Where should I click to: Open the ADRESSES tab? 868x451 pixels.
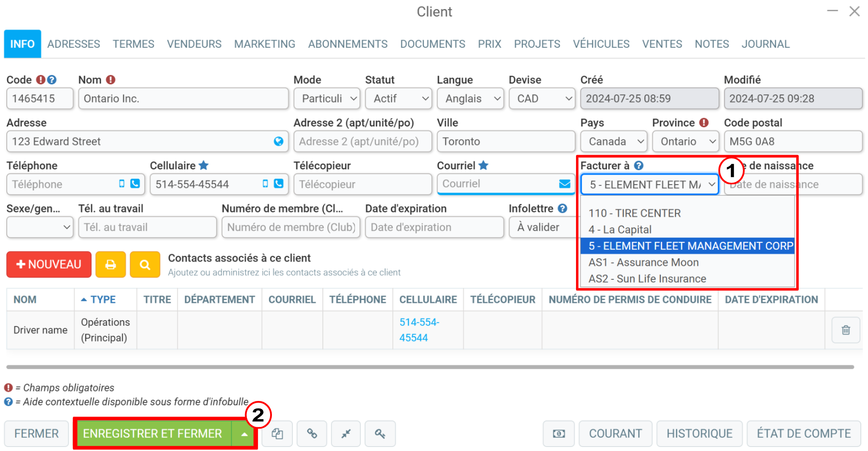point(74,44)
